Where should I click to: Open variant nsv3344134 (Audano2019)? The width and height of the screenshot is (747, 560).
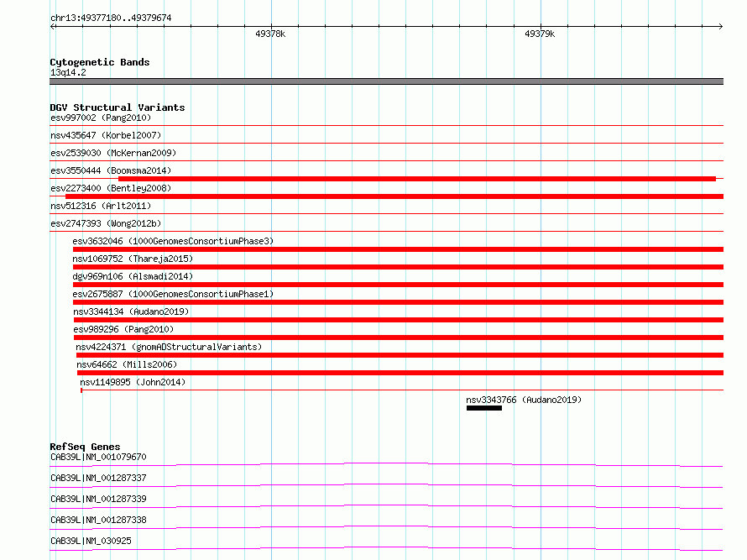coord(131,311)
